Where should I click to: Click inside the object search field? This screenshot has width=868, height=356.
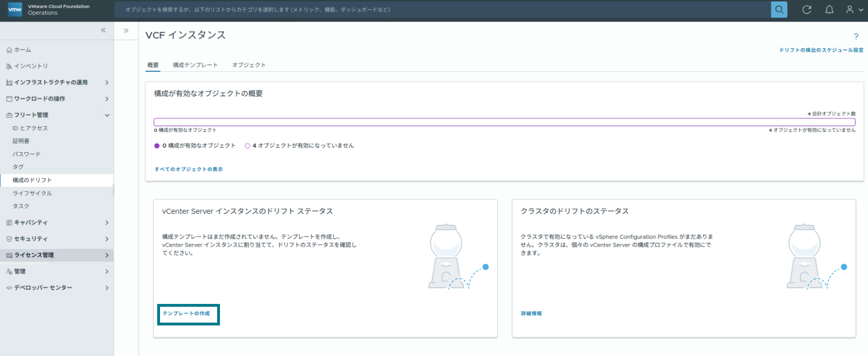(396, 9)
